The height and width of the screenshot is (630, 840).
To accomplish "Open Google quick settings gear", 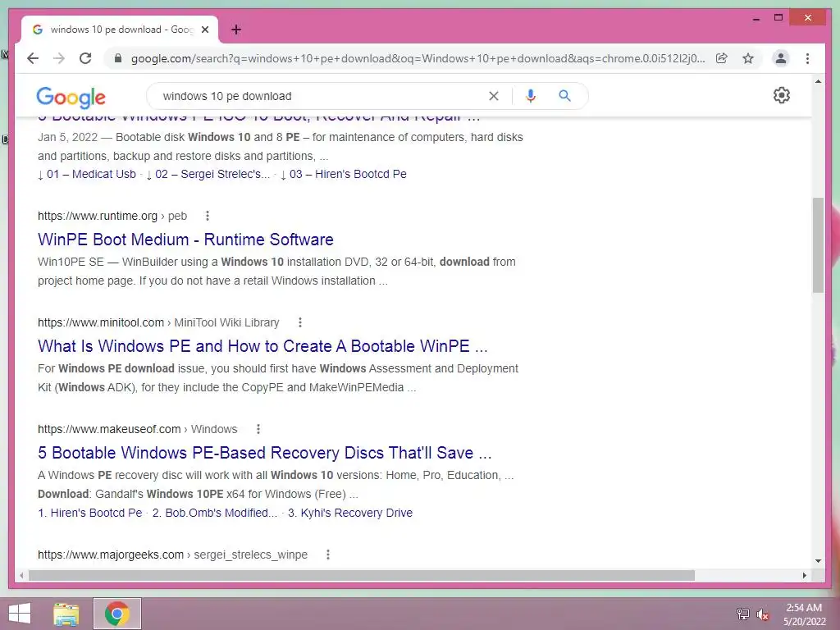I will coord(782,95).
